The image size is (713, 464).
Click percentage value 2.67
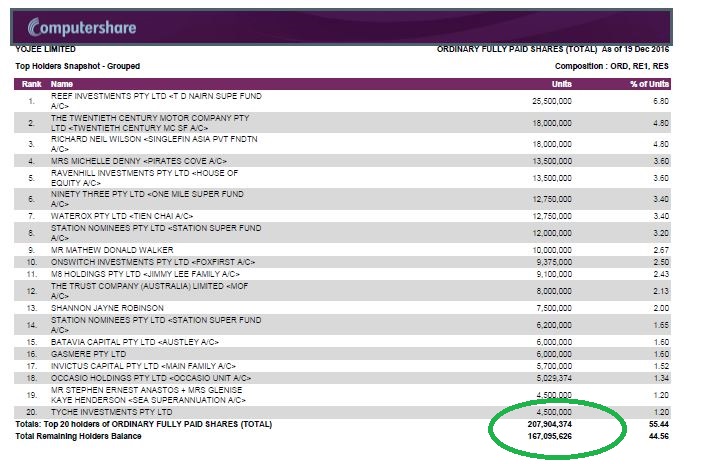pyautogui.click(x=661, y=250)
